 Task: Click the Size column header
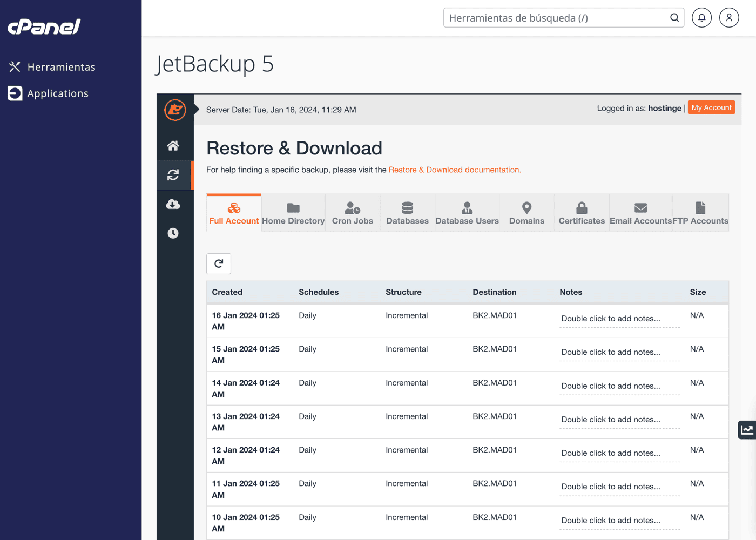click(698, 292)
